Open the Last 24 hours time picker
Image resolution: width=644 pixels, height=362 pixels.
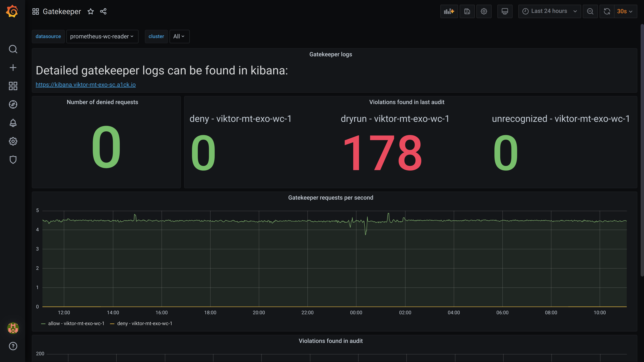[550, 11]
